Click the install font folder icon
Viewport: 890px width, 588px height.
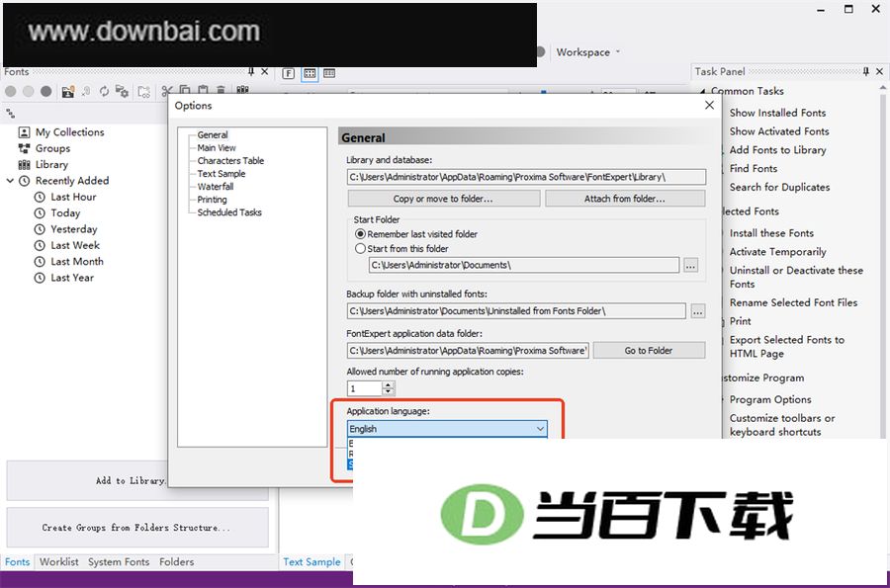(68, 91)
